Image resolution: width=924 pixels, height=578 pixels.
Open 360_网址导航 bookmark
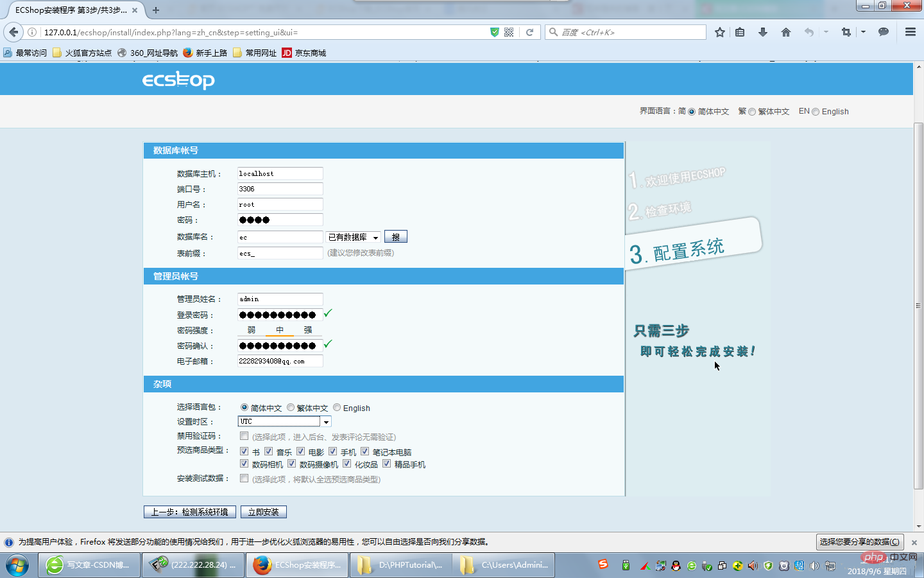coord(147,53)
